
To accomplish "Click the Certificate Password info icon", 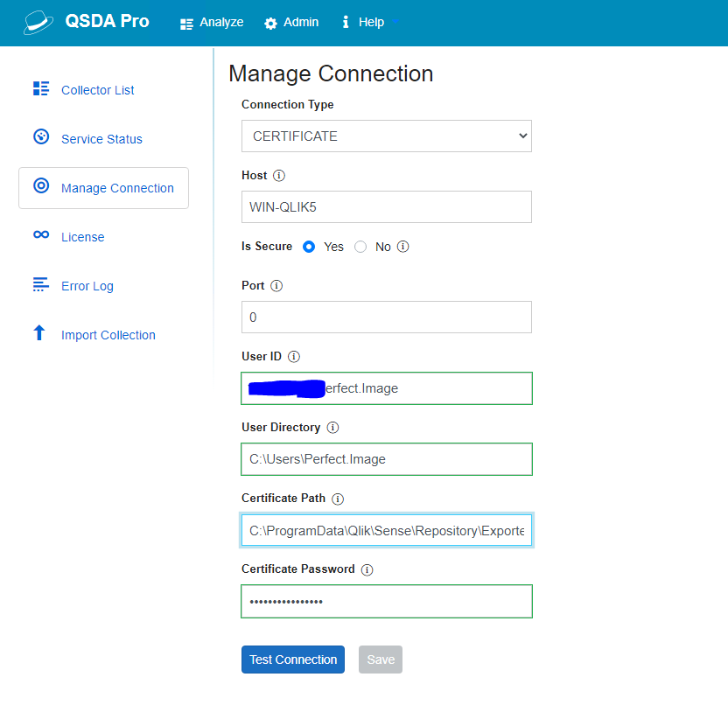I will 367,569.
